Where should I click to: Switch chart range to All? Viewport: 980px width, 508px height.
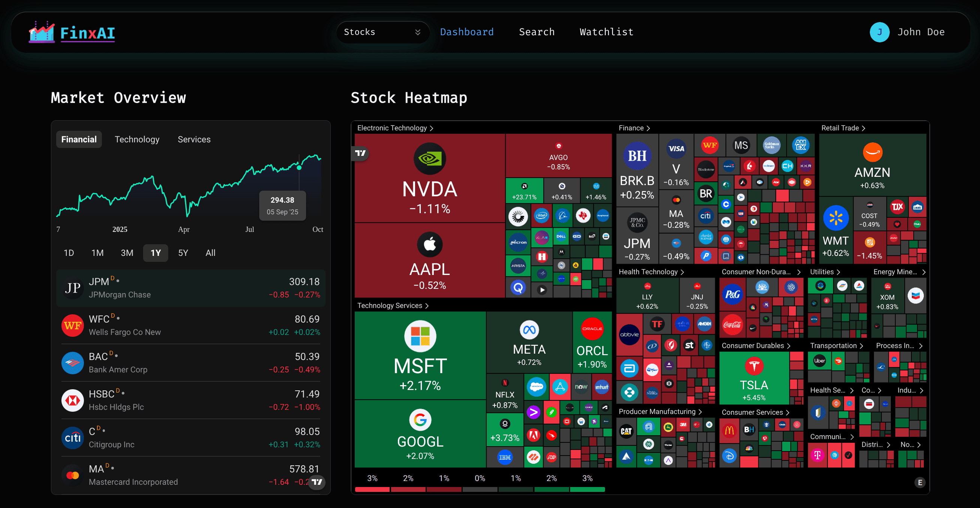211,253
